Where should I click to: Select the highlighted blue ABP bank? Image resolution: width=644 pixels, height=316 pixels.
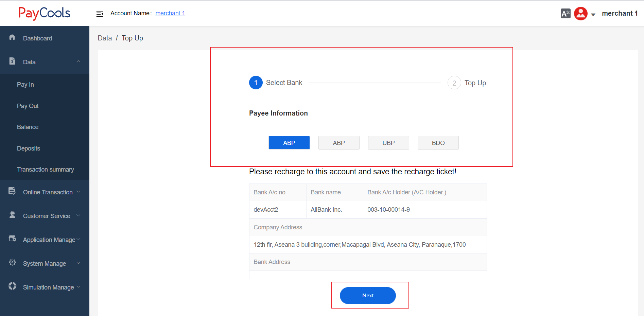289,143
